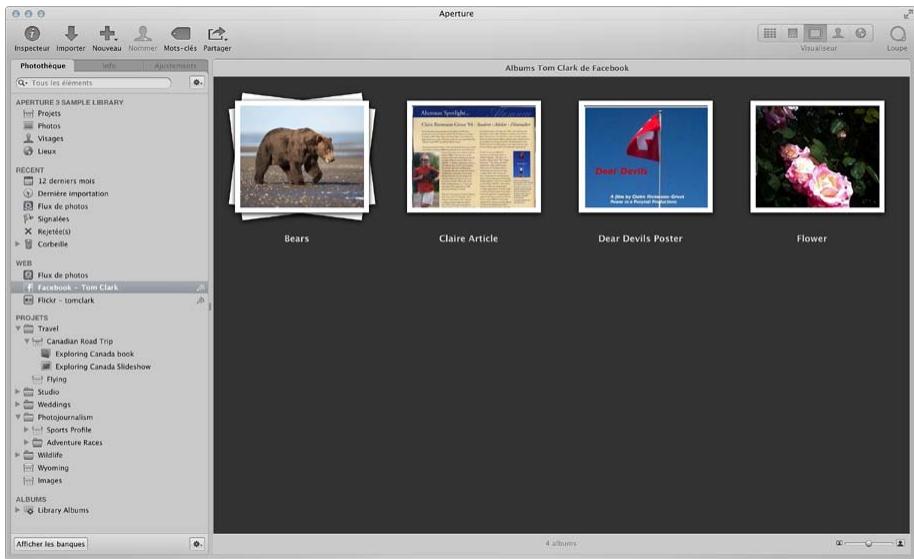The image size is (914, 559).
Task: Select the Wyoming project
Action: (x=52, y=468)
